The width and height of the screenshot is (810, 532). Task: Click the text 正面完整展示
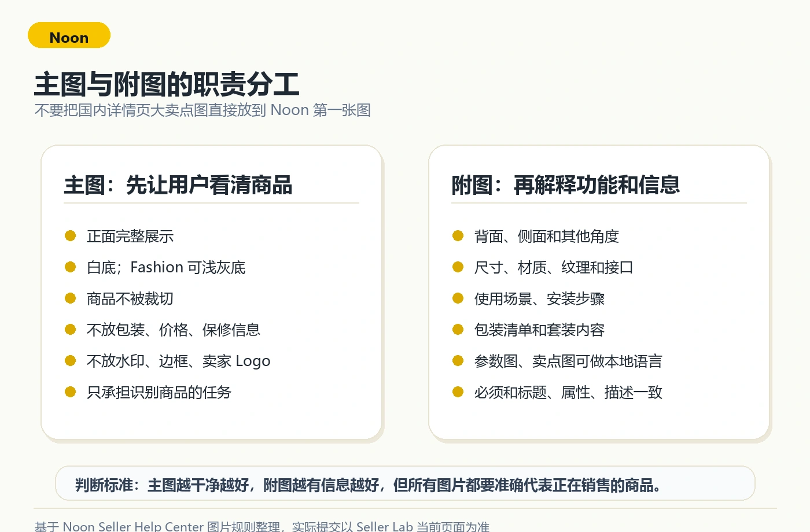pyautogui.click(x=130, y=236)
